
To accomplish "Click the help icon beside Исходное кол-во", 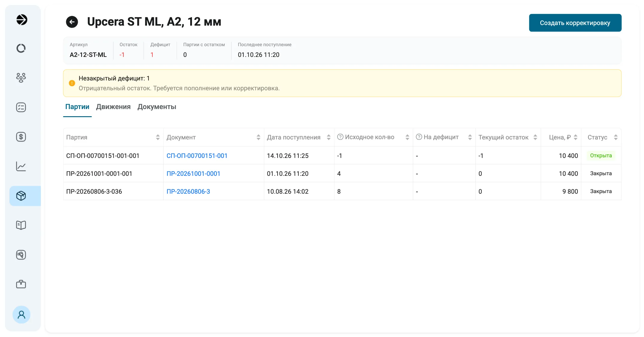I will (340, 137).
